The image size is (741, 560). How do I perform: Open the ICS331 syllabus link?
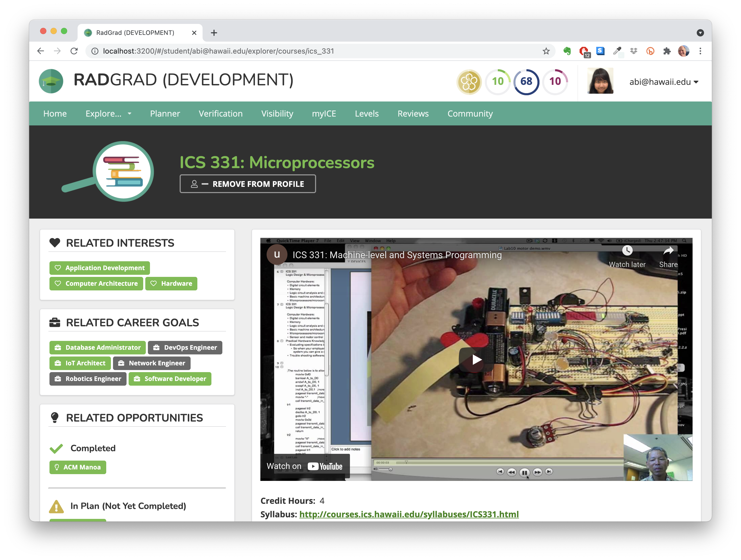coord(409,514)
